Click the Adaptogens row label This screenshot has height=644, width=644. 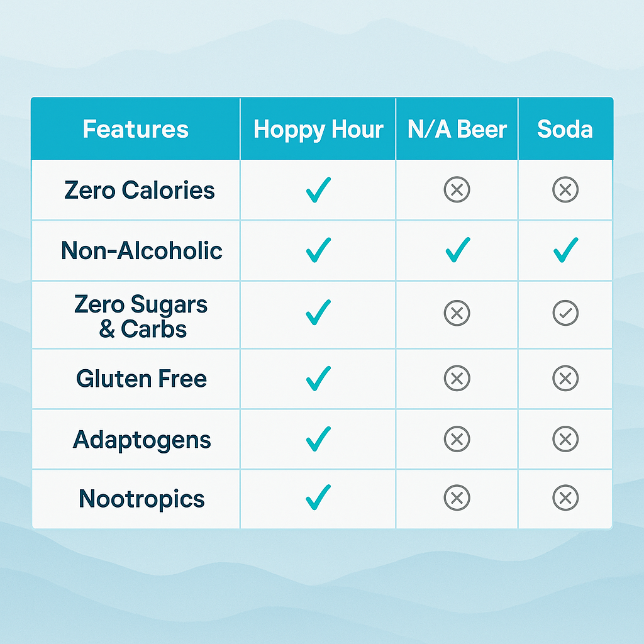[142, 439]
